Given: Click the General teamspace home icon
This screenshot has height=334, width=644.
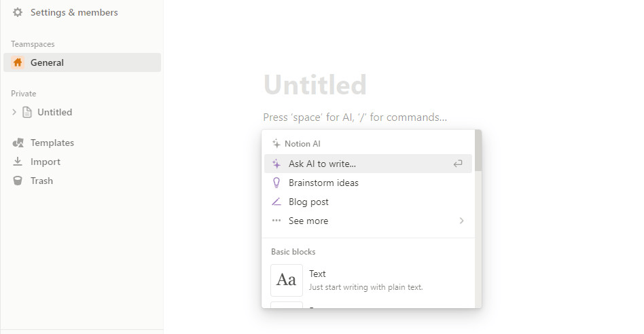Looking at the screenshot, I should pyautogui.click(x=18, y=62).
